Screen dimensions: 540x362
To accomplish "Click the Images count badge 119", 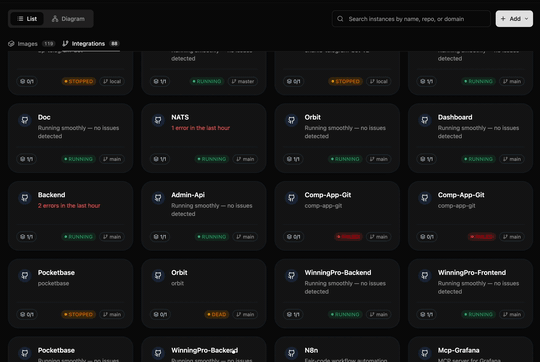I will pos(49,44).
